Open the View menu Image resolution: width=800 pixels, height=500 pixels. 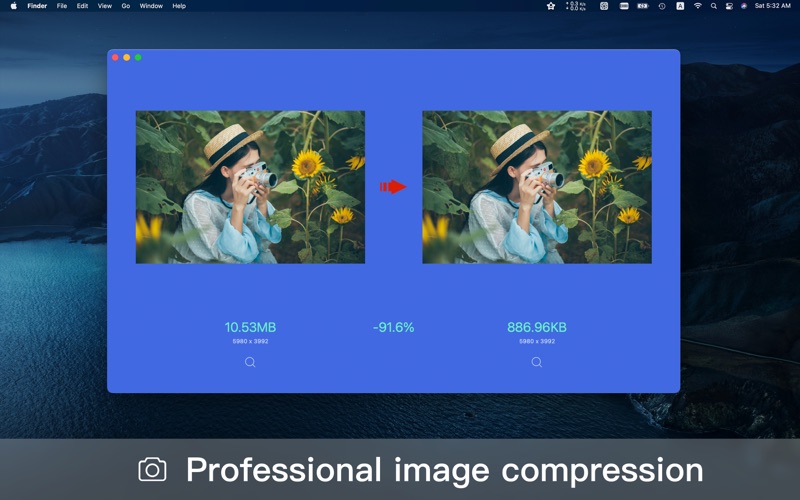tap(104, 6)
